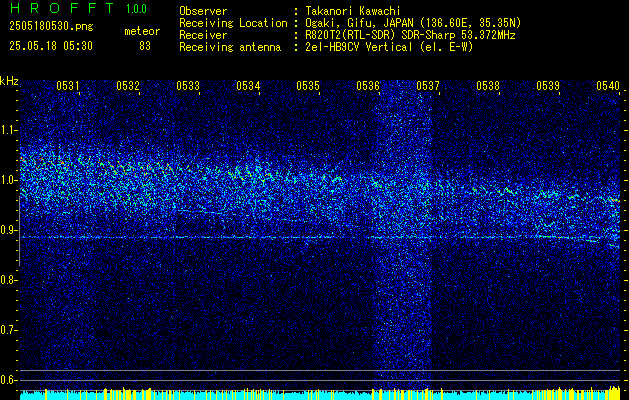Click observer name Takanori Kawachi
629x400 pixels.
[353, 12]
